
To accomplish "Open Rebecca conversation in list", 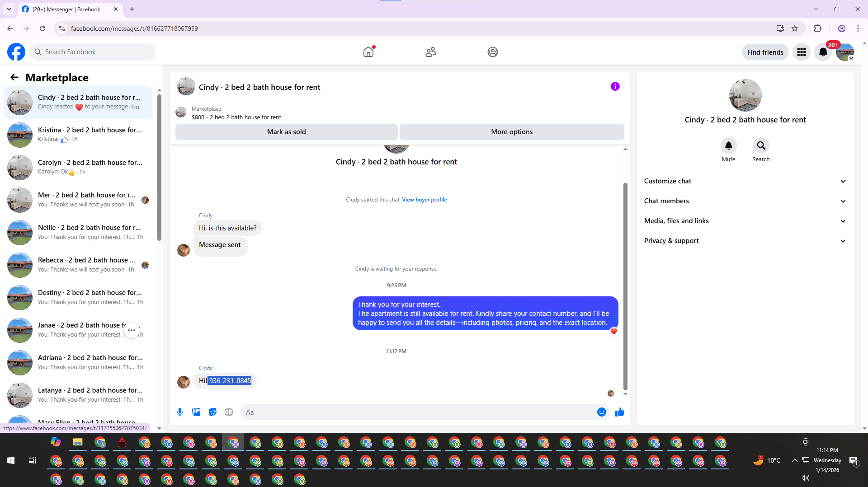I will 78,265.
